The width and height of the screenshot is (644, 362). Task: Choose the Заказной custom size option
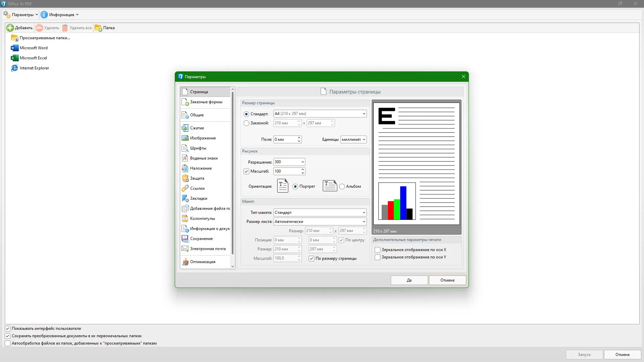click(x=247, y=123)
